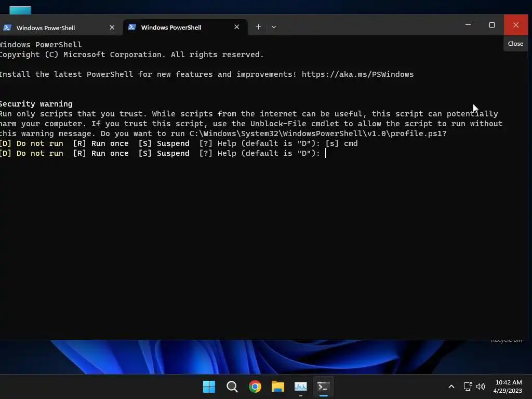Viewport: 532px width, 399px height.
Task: Minimize the terminal window
Action: point(468,25)
